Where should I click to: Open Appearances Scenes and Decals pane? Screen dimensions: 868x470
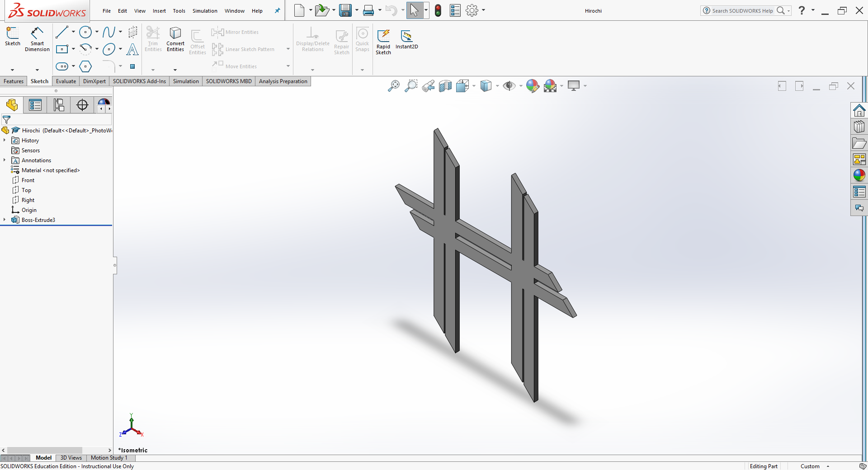pos(859,175)
